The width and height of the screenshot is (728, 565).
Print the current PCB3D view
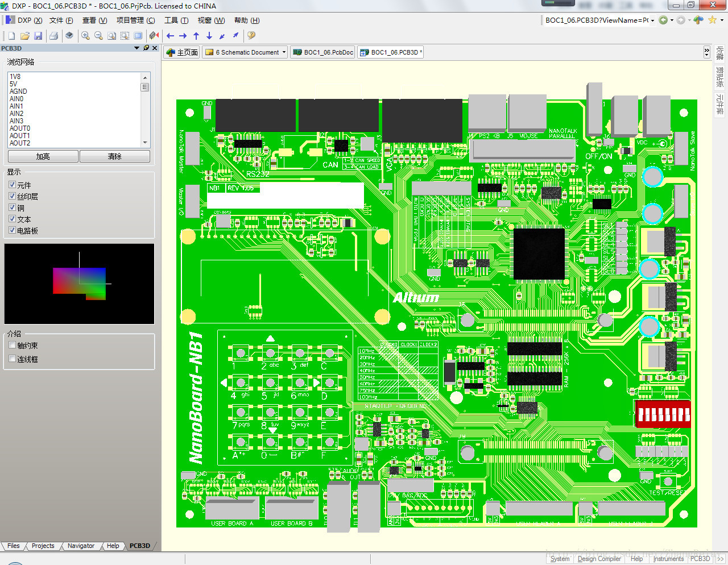(x=54, y=36)
